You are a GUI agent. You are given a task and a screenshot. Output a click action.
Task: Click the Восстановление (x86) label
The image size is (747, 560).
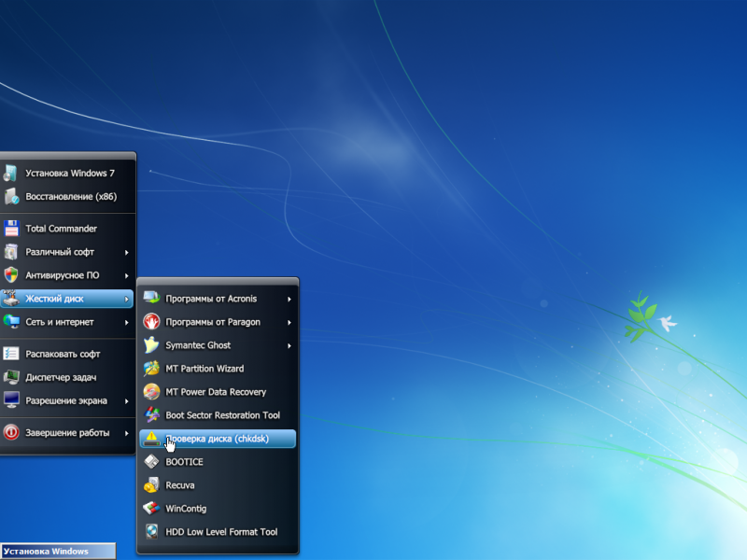click(71, 197)
